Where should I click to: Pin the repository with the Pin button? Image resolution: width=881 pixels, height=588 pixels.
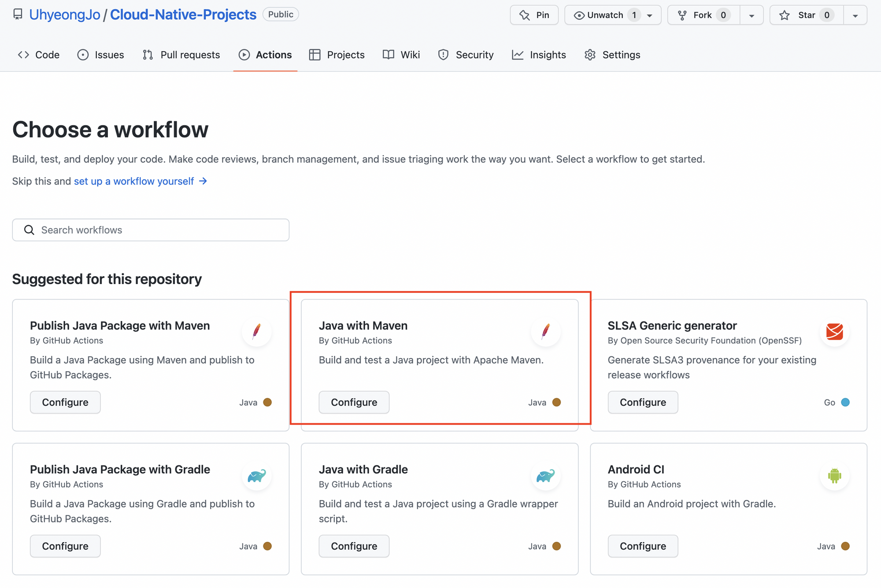[534, 15]
